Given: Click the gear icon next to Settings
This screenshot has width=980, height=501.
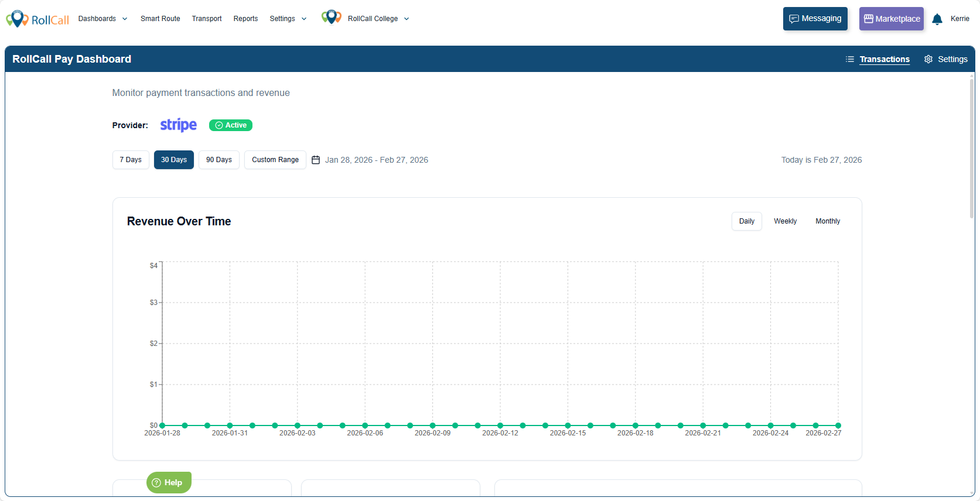Looking at the screenshot, I should 928,59.
